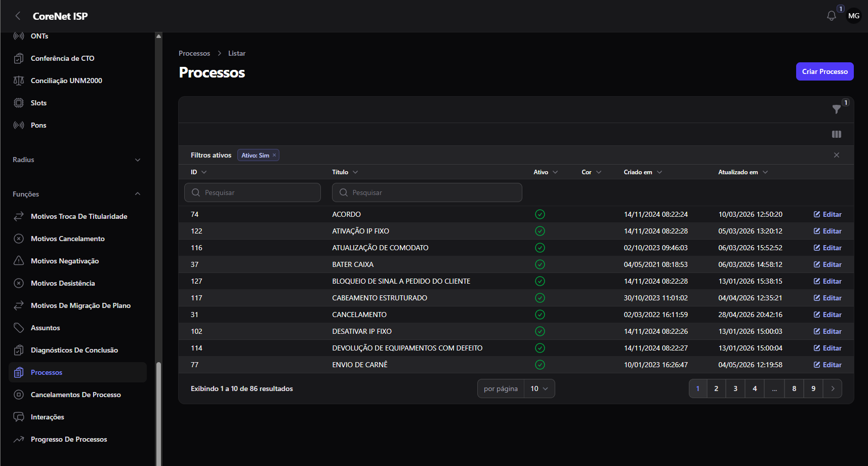This screenshot has height=466, width=868.
Task: Open the notifications bell icon
Action: click(831, 16)
